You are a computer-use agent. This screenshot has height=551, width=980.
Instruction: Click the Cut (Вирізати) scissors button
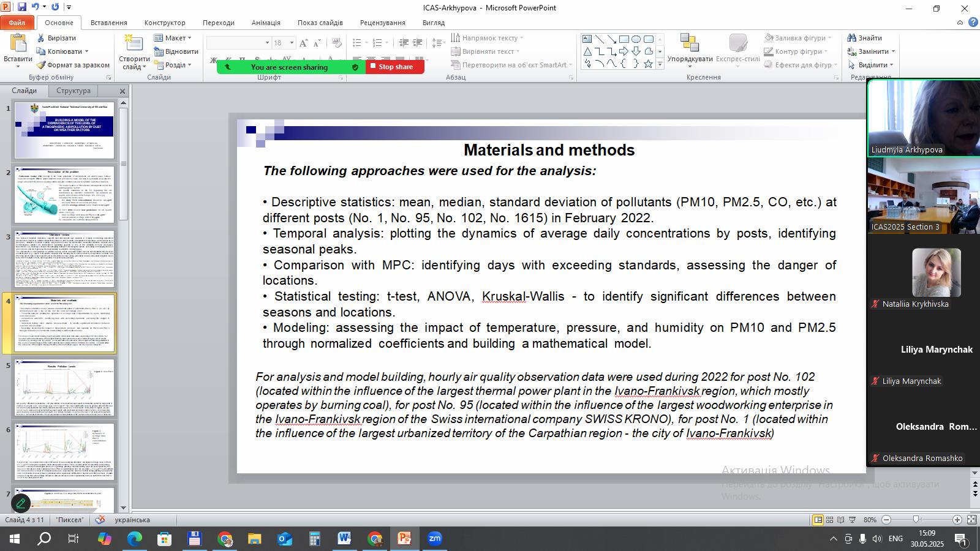click(56, 38)
